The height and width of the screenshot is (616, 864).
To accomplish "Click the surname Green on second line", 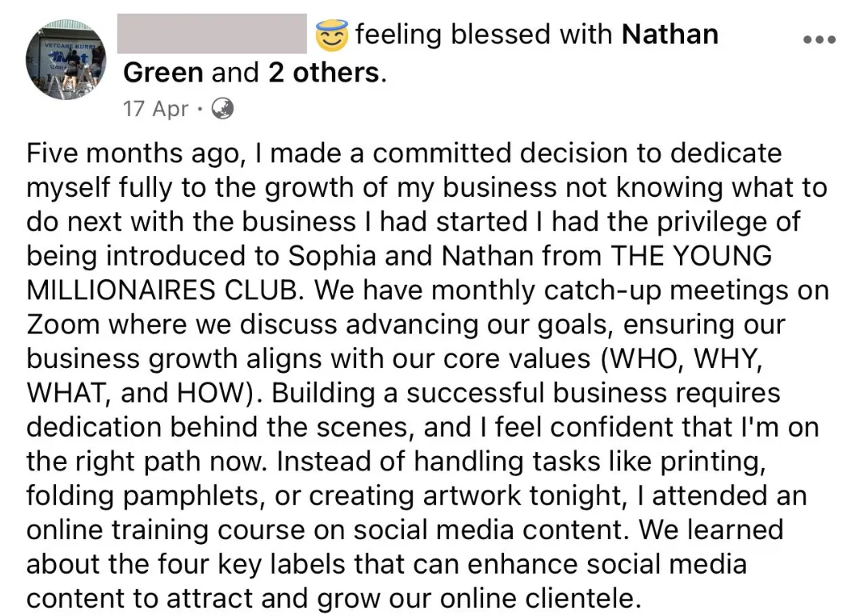I will (163, 73).
